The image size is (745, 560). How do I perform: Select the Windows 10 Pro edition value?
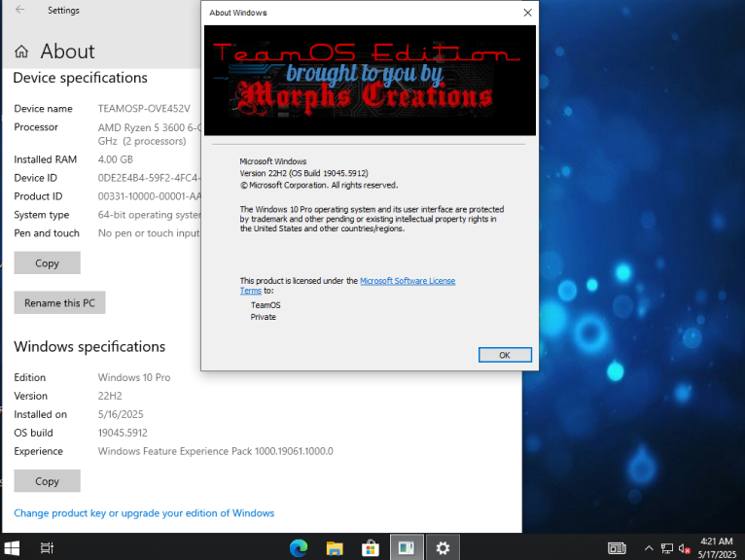[134, 377]
